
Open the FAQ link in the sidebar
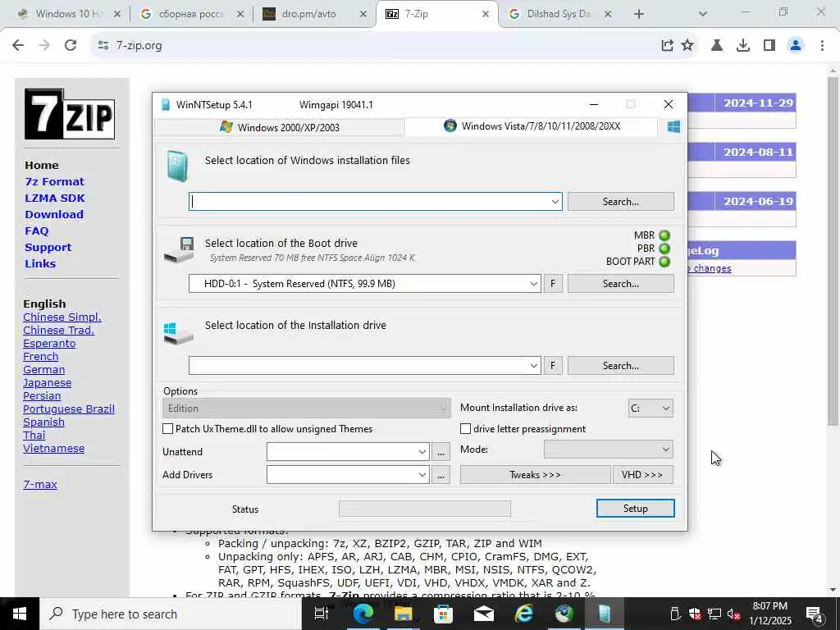click(36, 231)
